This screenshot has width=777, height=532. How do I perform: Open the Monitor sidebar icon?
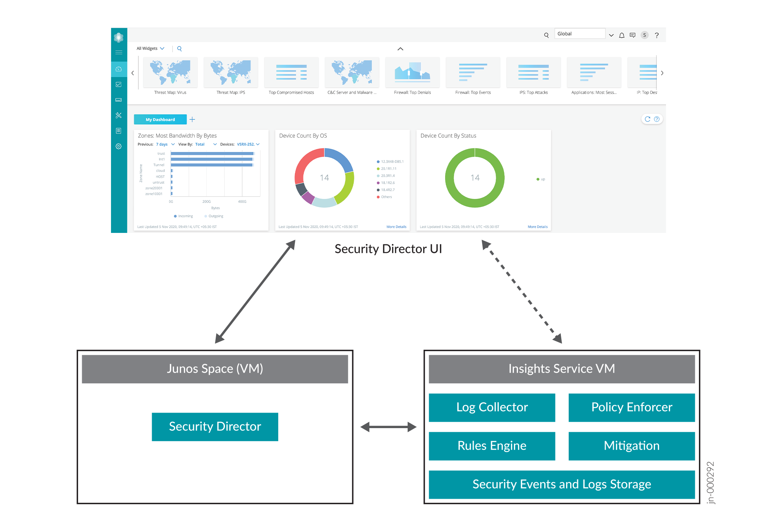click(x=119, y=85)
